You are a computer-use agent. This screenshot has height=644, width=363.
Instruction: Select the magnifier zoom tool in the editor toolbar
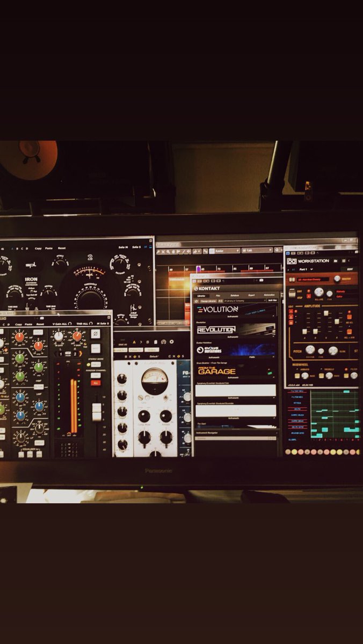(x=168, y=252)
